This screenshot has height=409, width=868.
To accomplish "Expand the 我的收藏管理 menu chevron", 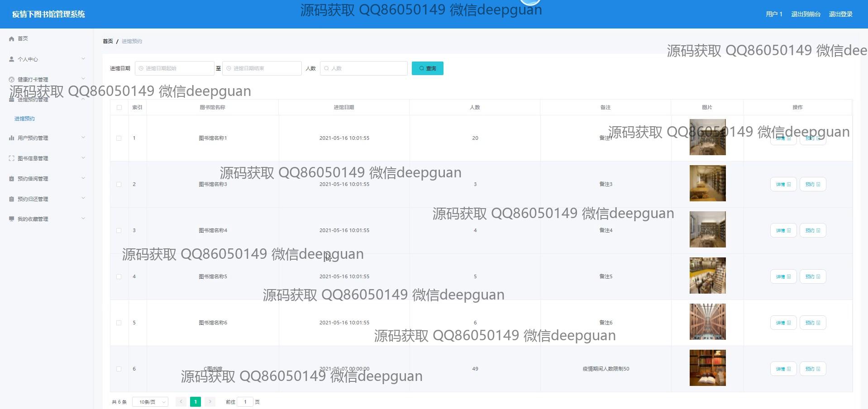I will pyautogui.click(x=83, y=219).
